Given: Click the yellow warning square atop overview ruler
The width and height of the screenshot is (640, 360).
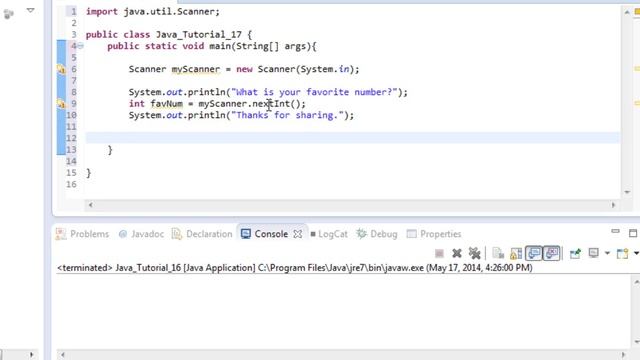Looking at the screenshot, I should [x=637, y=12].
